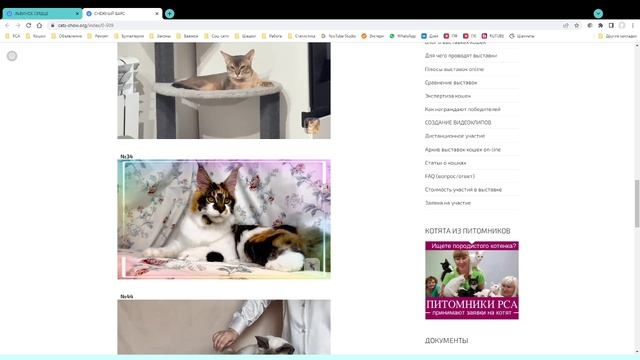Viewport: 640px width, 360px height.
Task: Click the Питомники РСА kittens banner
Action: (x=472, y=280)
